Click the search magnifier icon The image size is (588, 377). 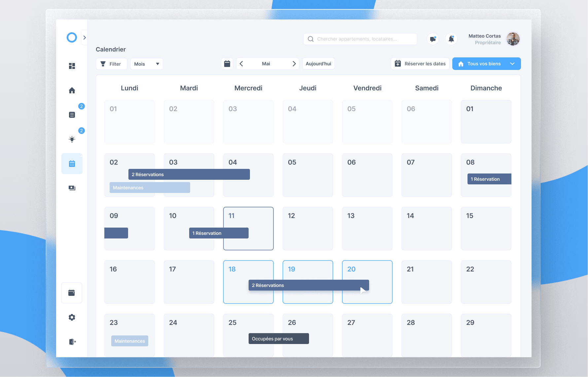click(x=311, y=39)
